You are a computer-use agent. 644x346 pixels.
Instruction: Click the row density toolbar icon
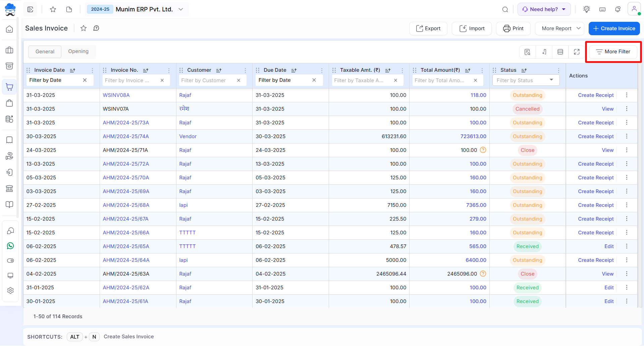[560, 52]
